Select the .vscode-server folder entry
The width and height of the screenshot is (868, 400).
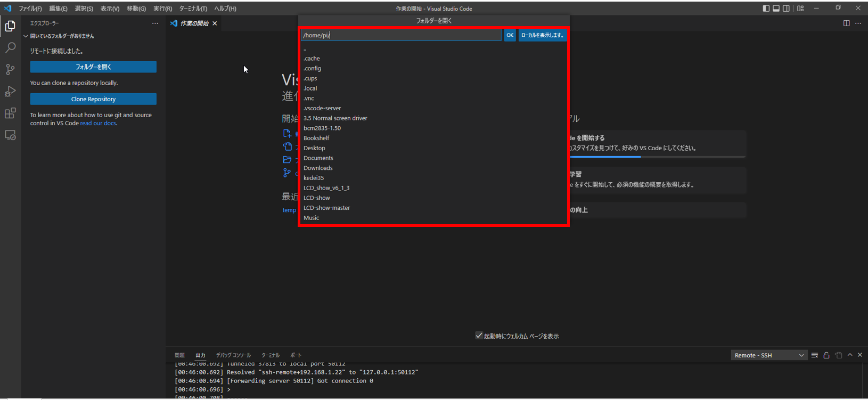433,108
